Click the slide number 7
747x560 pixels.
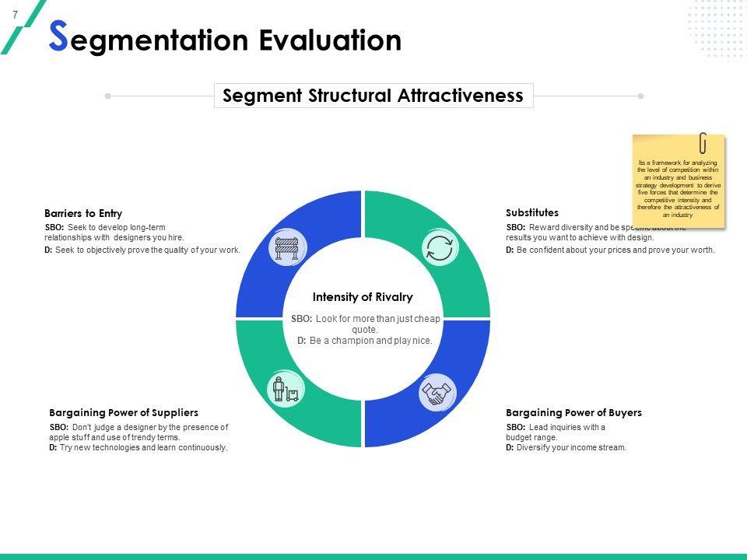tap(16, 16)
